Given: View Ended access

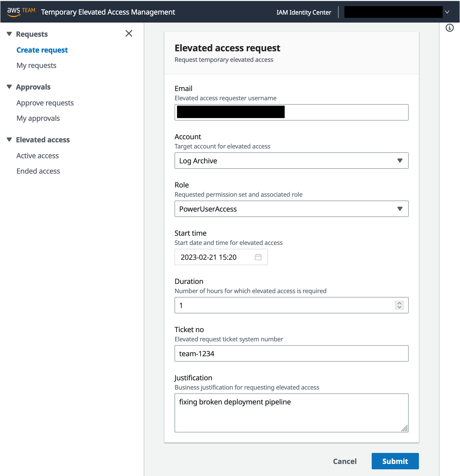Looking at the screenshot, I should click(x=38, y=171).
